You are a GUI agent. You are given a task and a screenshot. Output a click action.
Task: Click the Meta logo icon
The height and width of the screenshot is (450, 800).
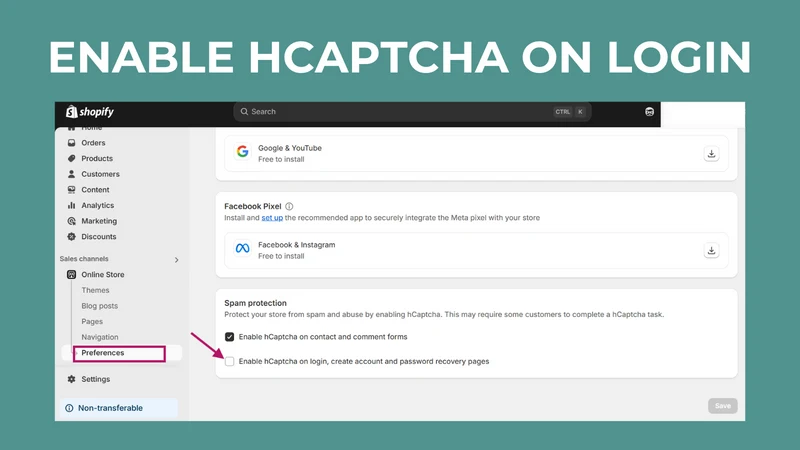(x=242, y=248)
